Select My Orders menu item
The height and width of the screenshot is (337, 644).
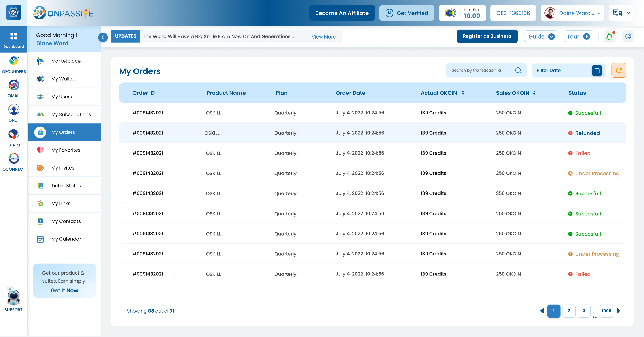pos(64,132)
